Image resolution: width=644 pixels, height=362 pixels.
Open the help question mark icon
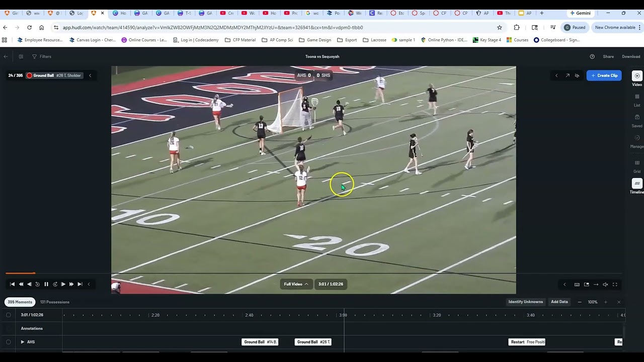(x=592, y=57)
